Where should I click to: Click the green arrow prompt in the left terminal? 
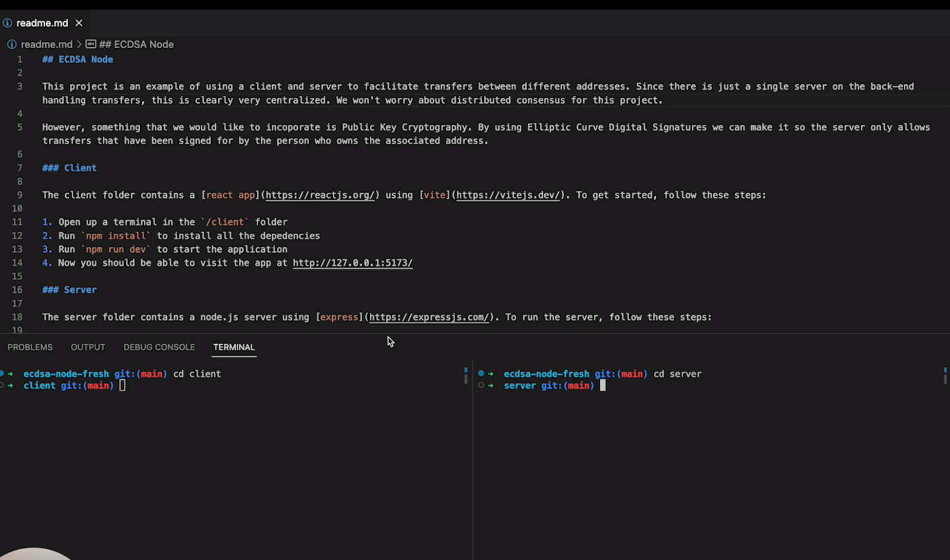click(11, 373)
